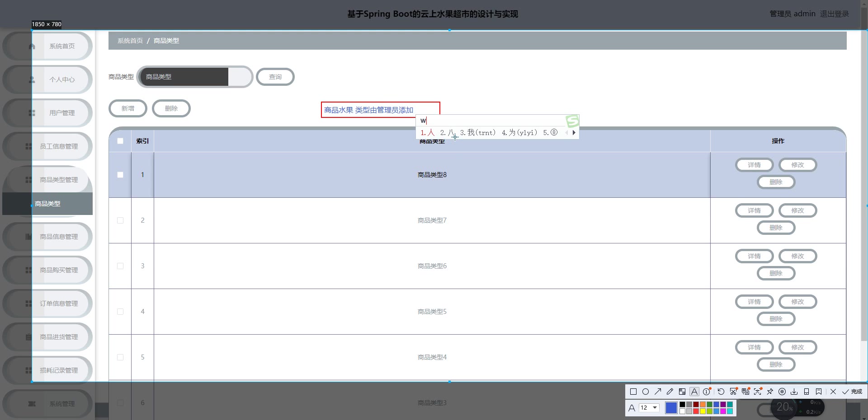
Task: Open the scissors long-screenshot tool
Action: coord(733,392)
